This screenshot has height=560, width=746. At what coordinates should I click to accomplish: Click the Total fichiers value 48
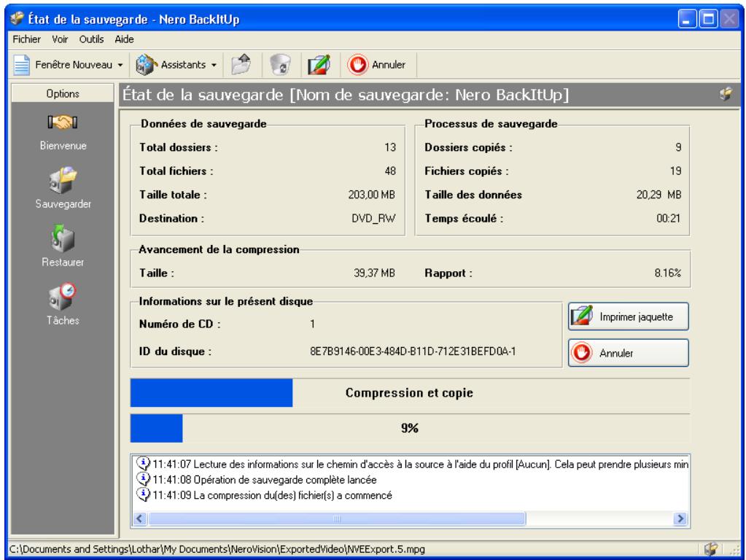(390, 171)
